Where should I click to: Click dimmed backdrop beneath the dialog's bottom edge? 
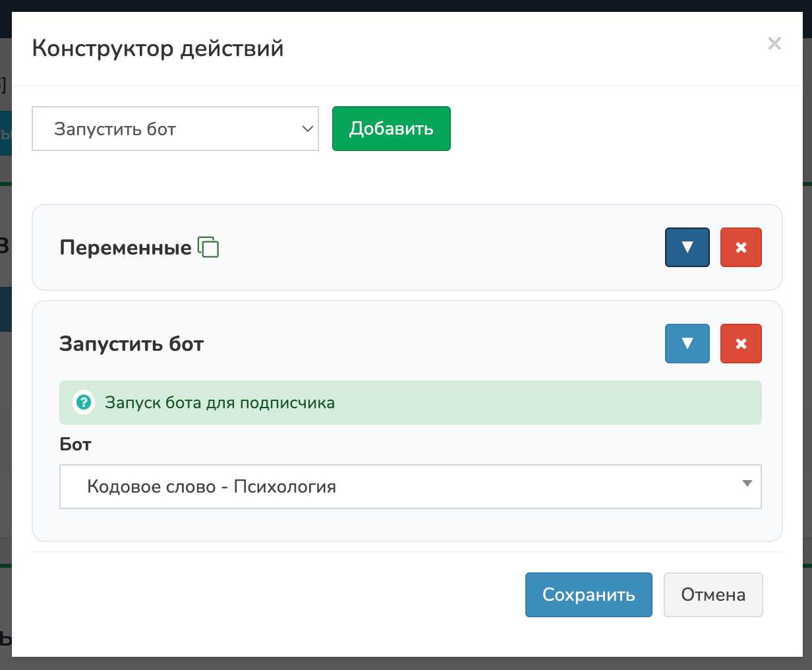(406, 663)
